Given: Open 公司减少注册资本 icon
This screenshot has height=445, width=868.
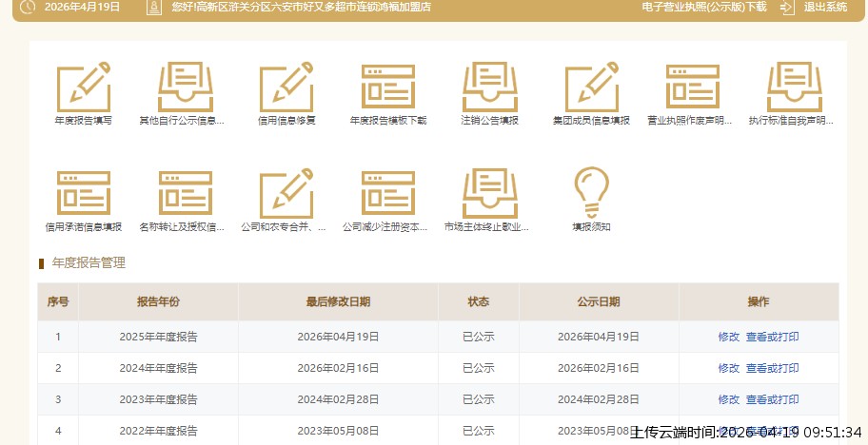Looking at the screenshot, I should coord(387,194).
